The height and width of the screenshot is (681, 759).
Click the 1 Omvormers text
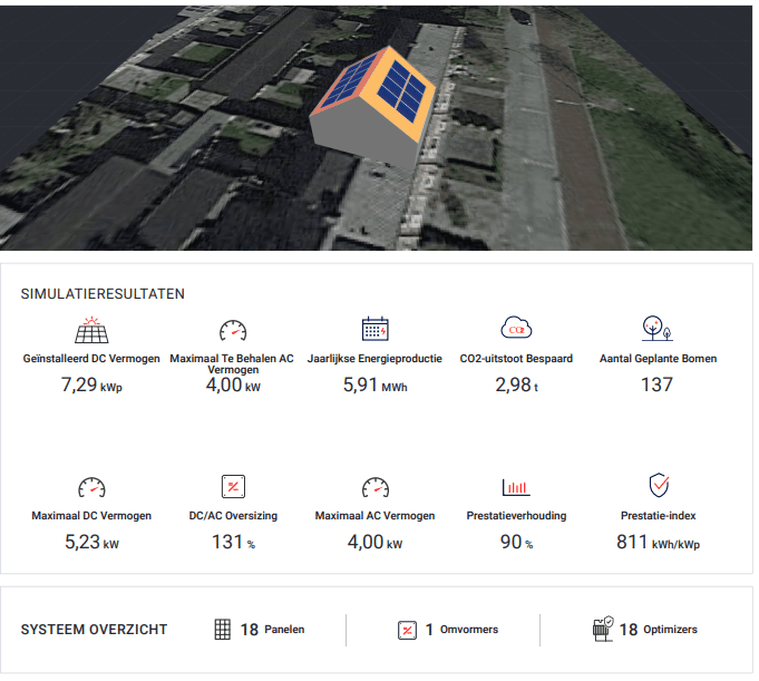[461, 630]
